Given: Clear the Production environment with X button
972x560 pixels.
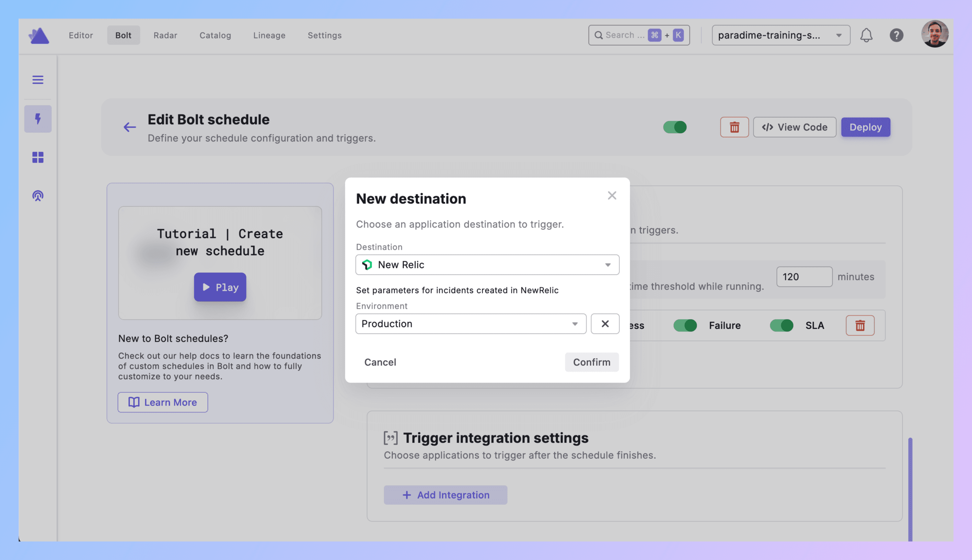Looking at the screenshot, I should 605,324.
